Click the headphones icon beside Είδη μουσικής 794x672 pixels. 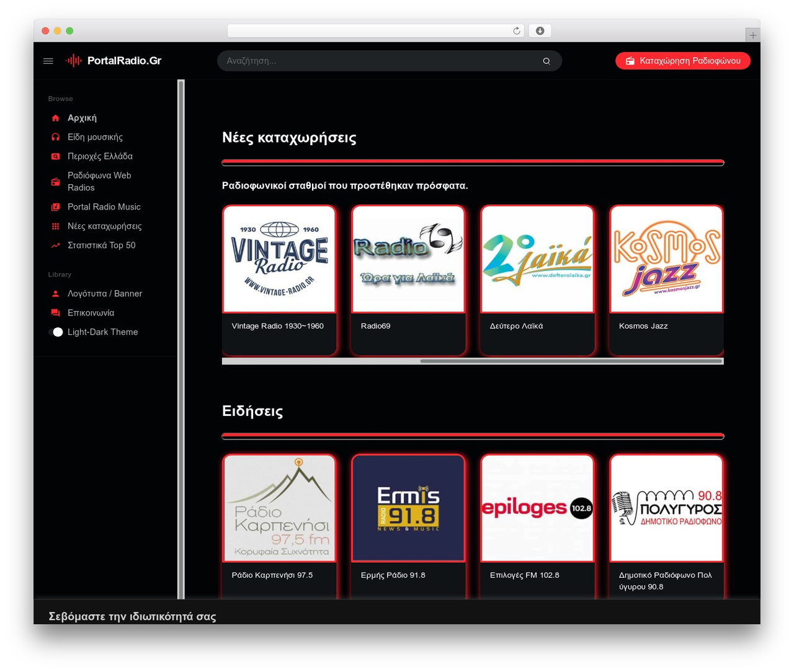(56, 137)
